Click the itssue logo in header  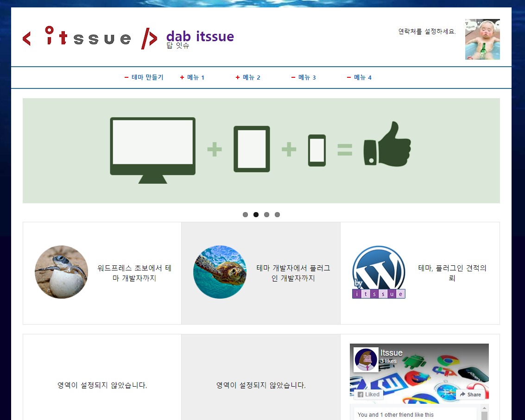90,38
